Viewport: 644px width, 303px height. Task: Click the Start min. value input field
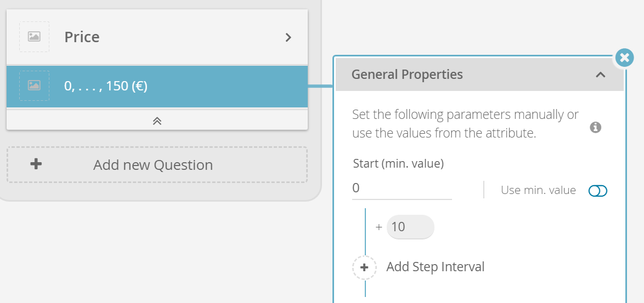coord(402,188)
